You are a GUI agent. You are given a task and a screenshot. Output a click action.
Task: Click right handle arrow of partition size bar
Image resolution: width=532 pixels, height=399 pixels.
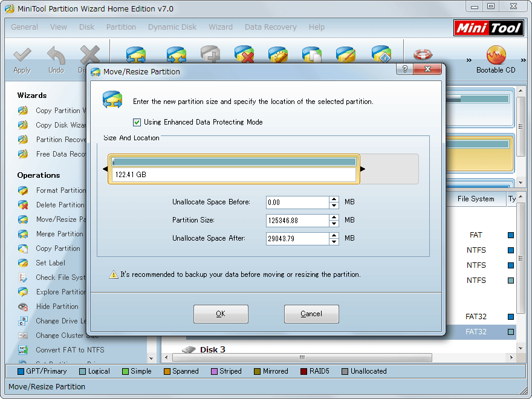click(363, 169)
